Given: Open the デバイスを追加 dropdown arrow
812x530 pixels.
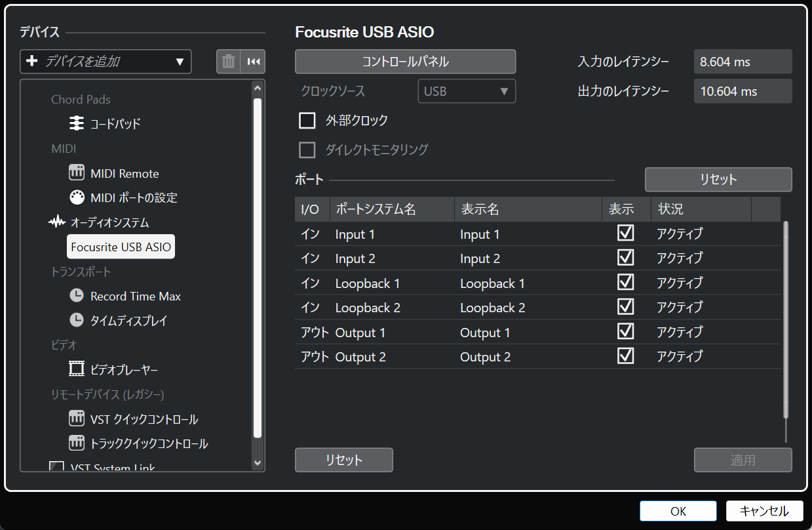Looking at the screenshot, I should tap(180, 62).
